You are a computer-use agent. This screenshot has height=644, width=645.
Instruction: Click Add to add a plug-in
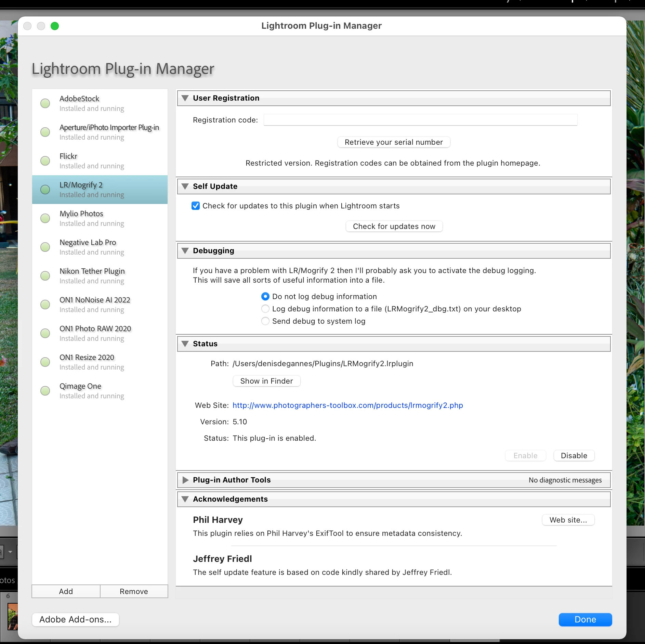[x=66, y=591]
